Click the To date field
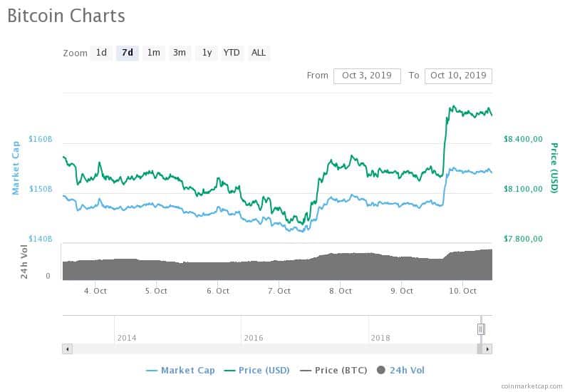The height and width of the screenshot is (392, 570). (x=458, y=76)
